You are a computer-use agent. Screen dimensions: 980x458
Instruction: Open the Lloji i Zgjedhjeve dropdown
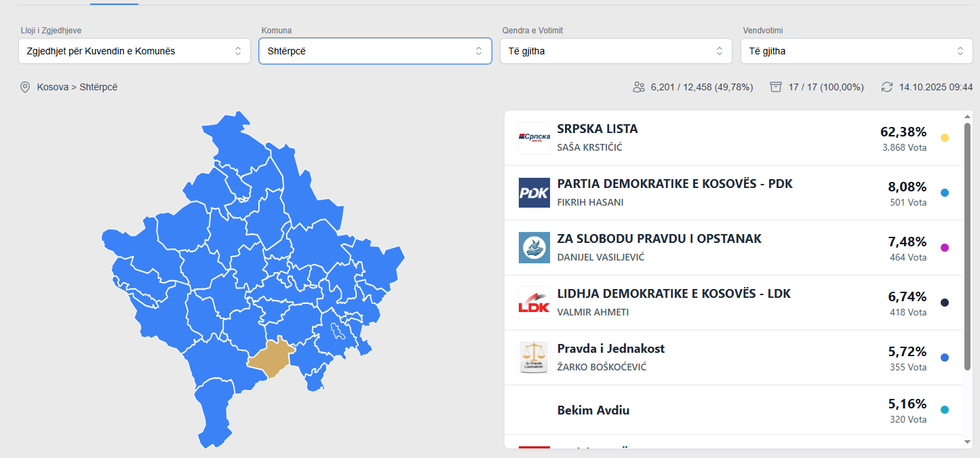[x=133, y=51]
